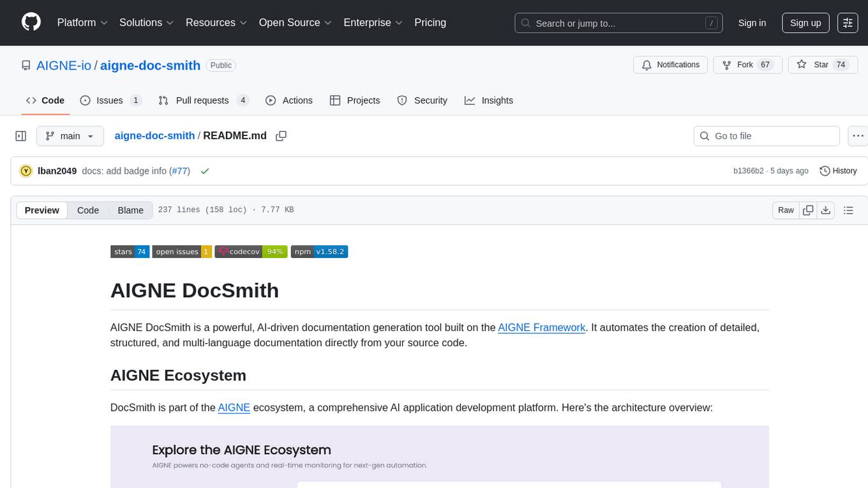The image size is (868, 488).
Task: Select the Preview view toggle
Action: coord(42,210)
